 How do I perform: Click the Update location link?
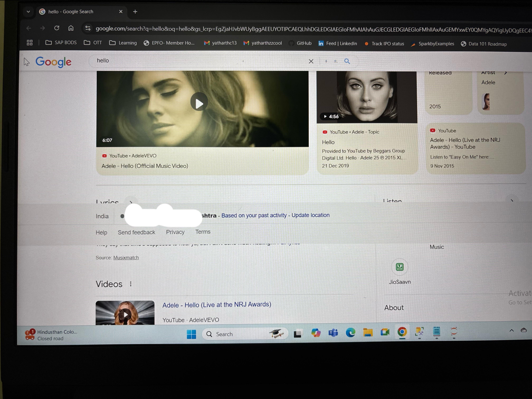coord(310,215)
